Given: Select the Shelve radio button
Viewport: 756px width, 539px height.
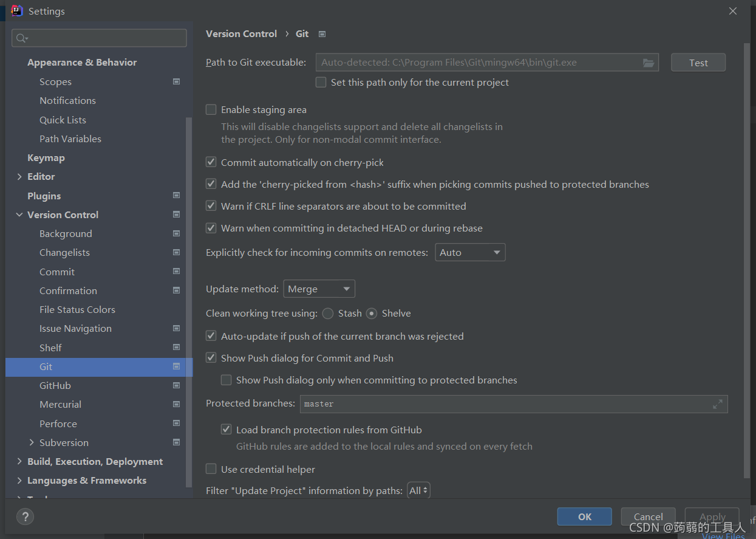Looking at the screenshot, I should [372, 314].
